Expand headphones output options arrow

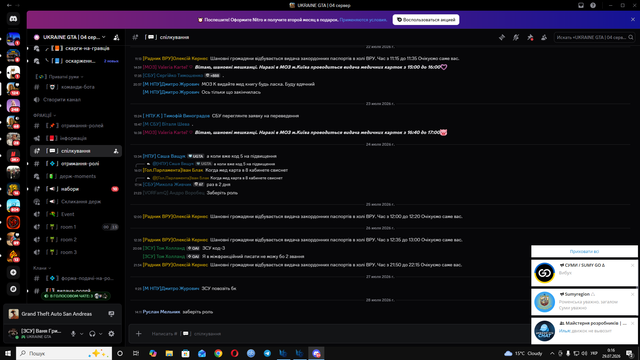coord(101,334)
